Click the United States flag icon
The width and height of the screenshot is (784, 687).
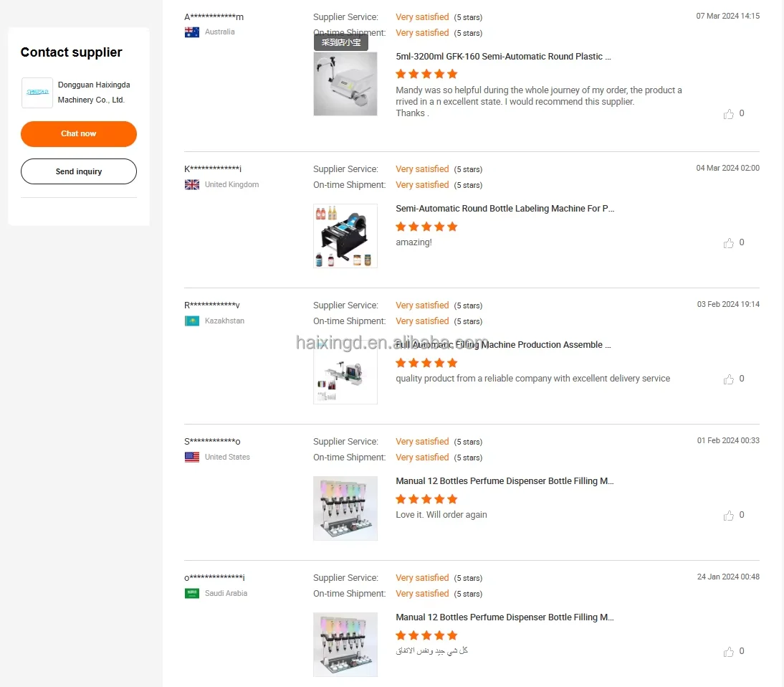192,458
